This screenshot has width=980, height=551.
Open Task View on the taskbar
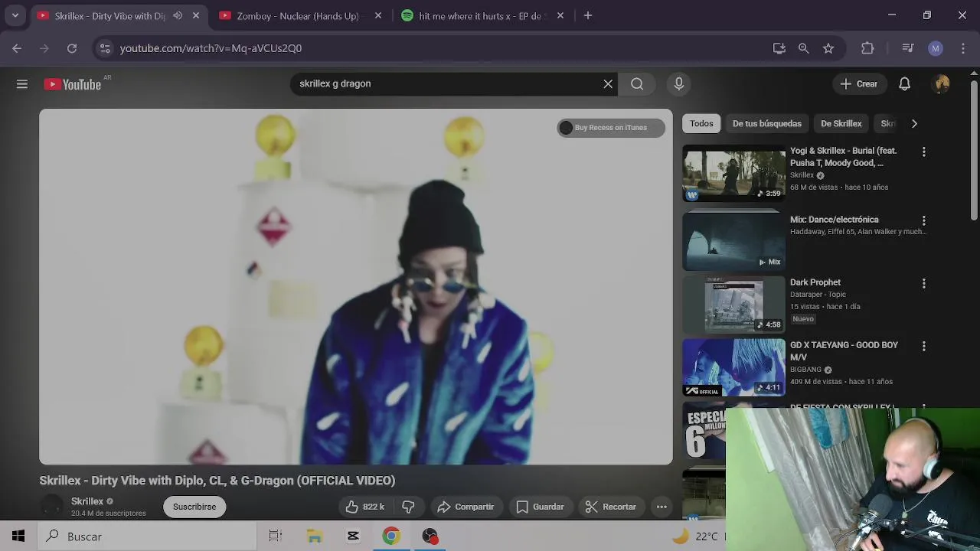pyautogui.click(x=276, y=536)
